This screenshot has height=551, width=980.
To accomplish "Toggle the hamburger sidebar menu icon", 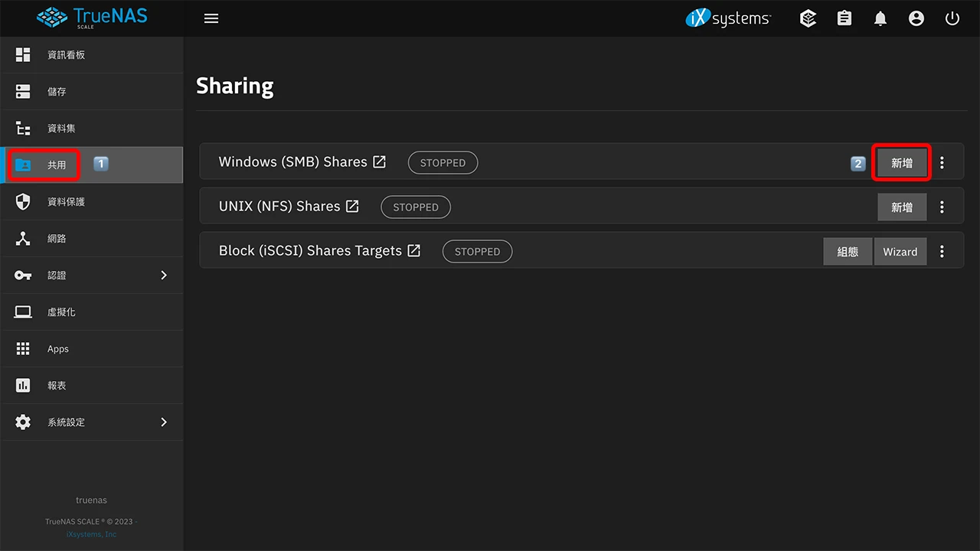I will coord(211,18).
